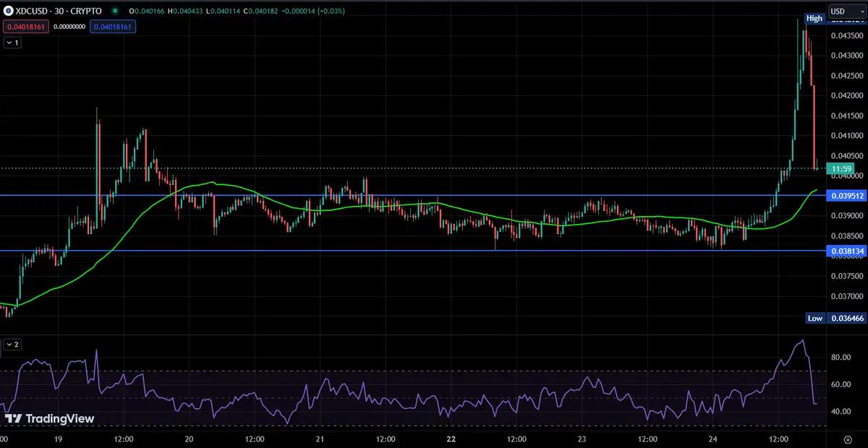
Task: Open the XDCUSD symbol title
Action: tap(60, 11)
